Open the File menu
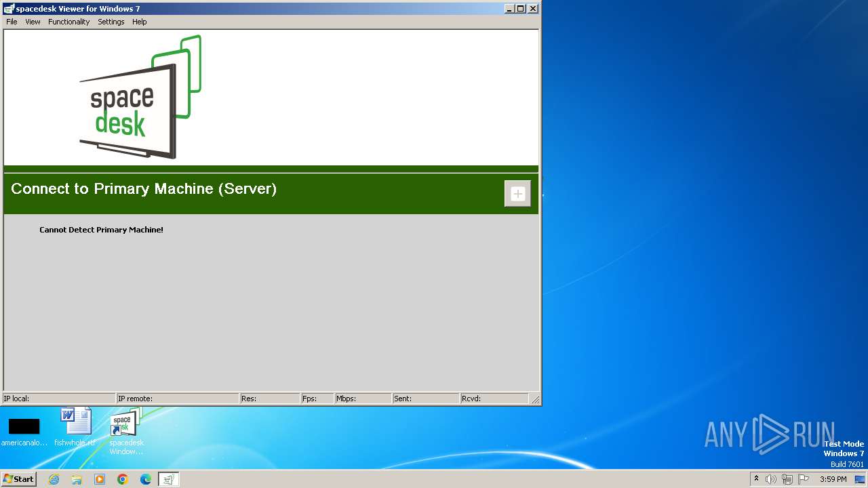The height and width of the screenshot is (488, 868). (12, 22)
